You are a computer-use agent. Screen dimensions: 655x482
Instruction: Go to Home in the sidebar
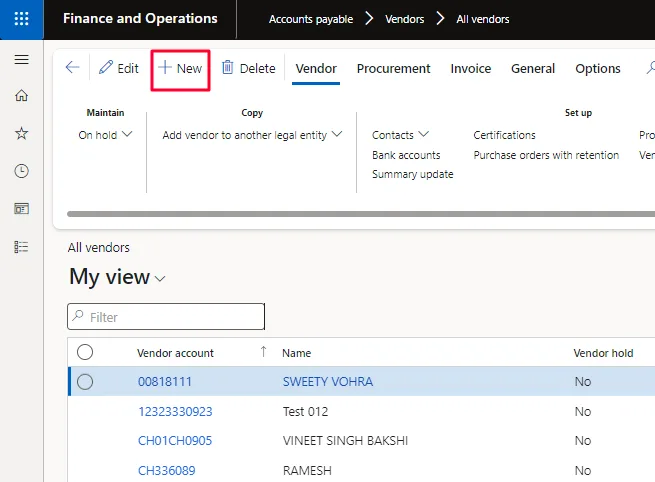click(x=21, y=96)
